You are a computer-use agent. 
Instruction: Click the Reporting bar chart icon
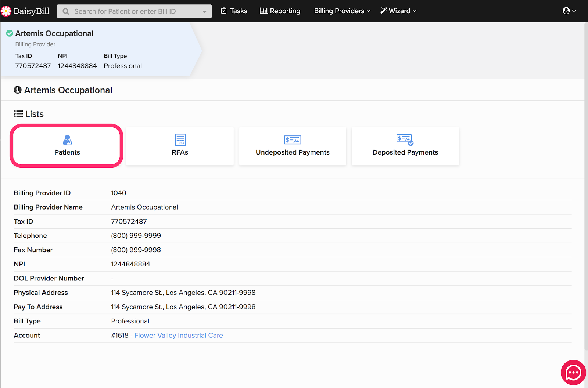(263, 11)
